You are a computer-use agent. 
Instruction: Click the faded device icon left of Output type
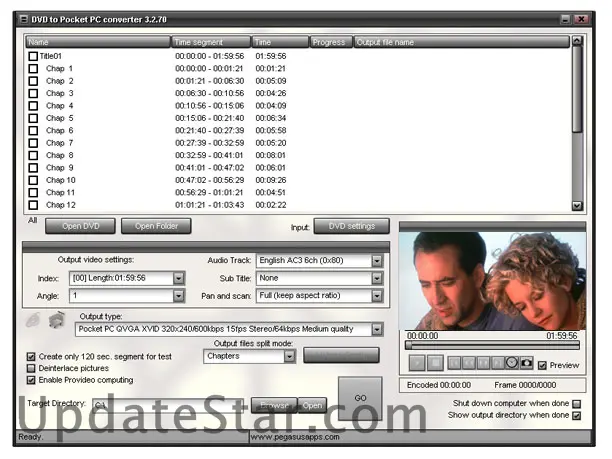pos(34,320)
